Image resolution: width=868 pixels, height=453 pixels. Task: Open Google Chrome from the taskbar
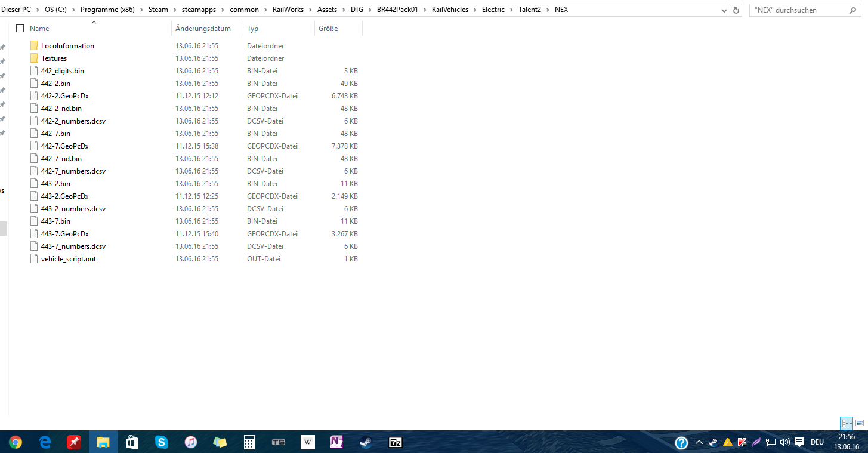[x=16, y=442]
